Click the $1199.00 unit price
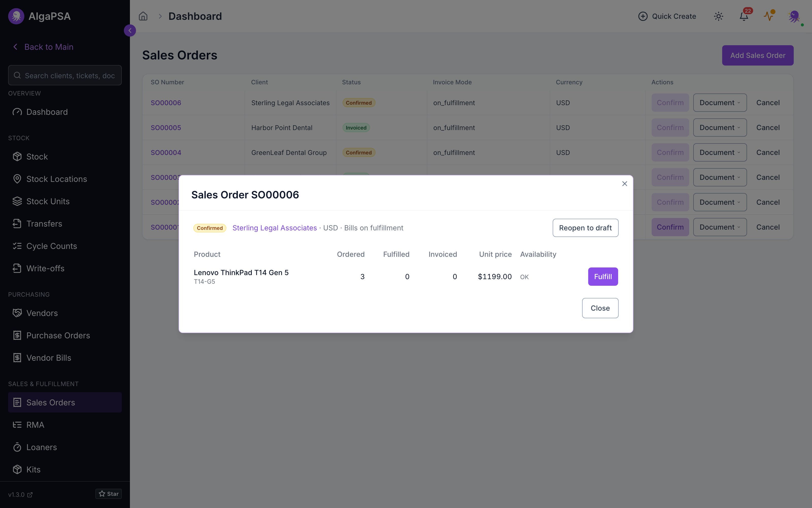The image size is (812, 508). pyautogui.click(x=495, y=277)
